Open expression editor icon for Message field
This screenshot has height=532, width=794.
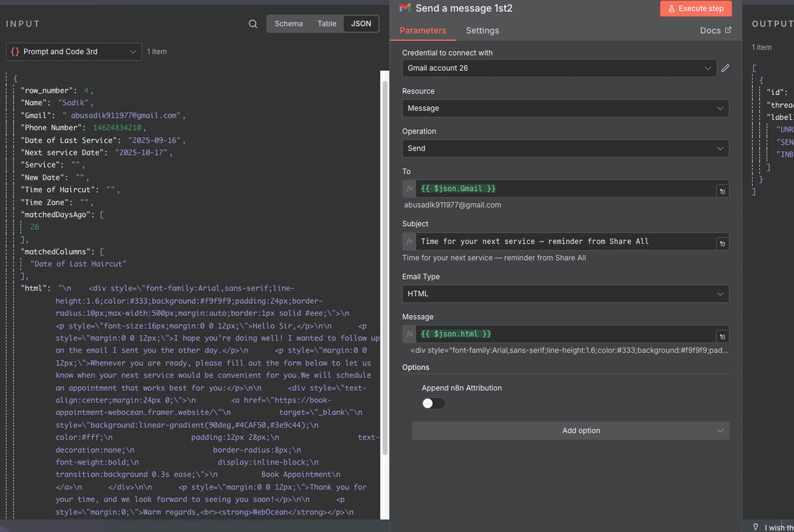pyautogui.click(x=722, y=337)
